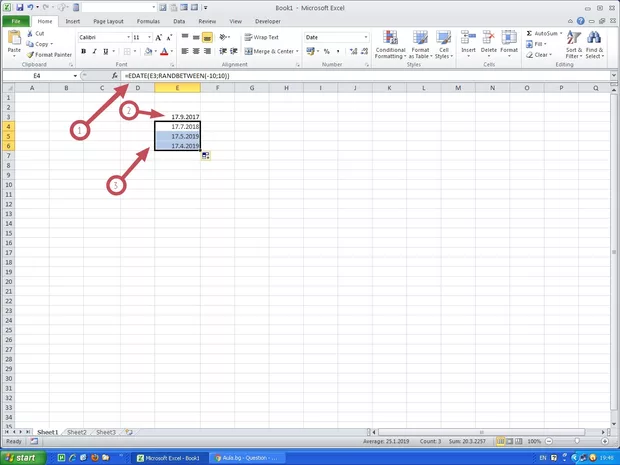Click the Auto Fill Options button
Screen dimensions: 620x465
point(206,156)
